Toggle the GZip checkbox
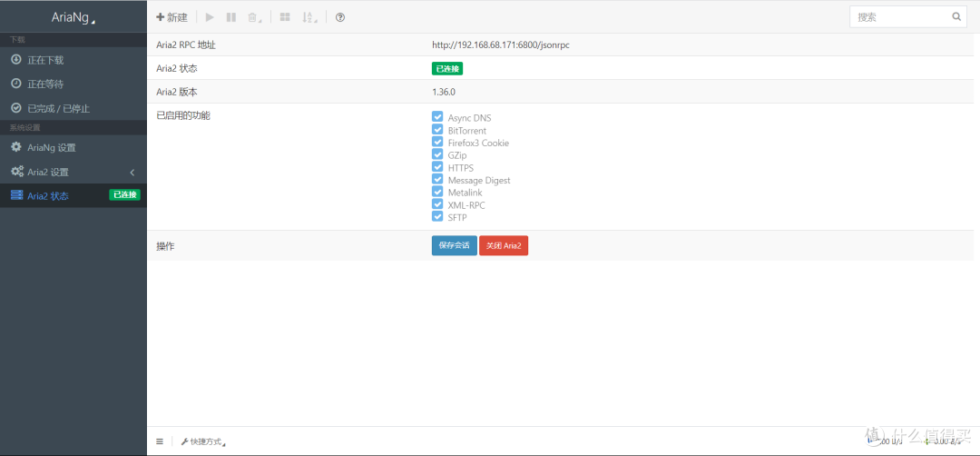Screen dimensions: 980x456 click(x=437, y=154)
